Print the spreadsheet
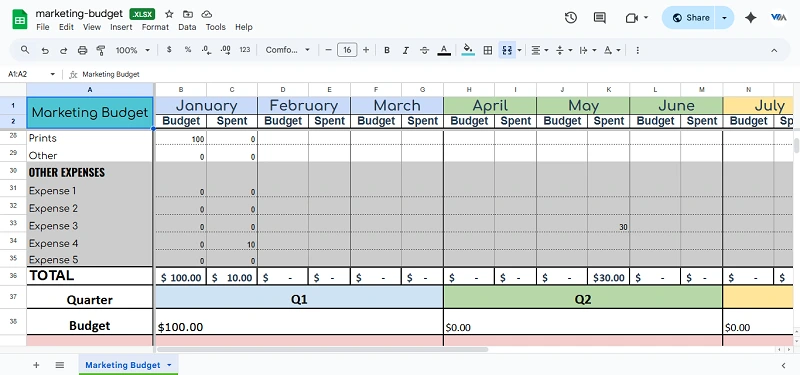The height and width of the screenshot is (375, 800). pyautogui.click(x=82, y=50)
